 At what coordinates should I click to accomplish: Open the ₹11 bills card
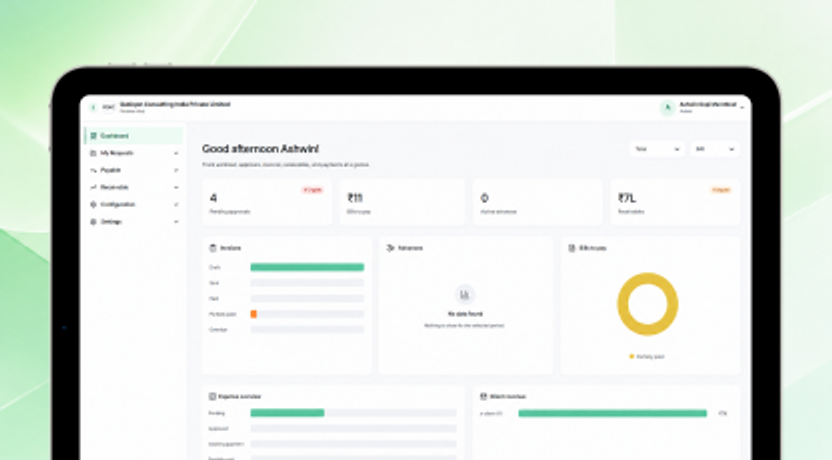(402, 202)
